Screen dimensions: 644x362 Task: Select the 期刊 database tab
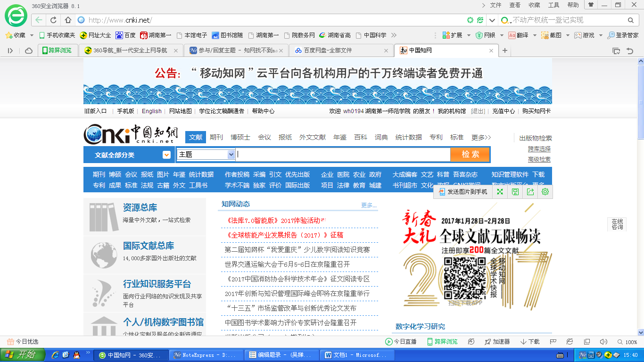coord(216,137)
